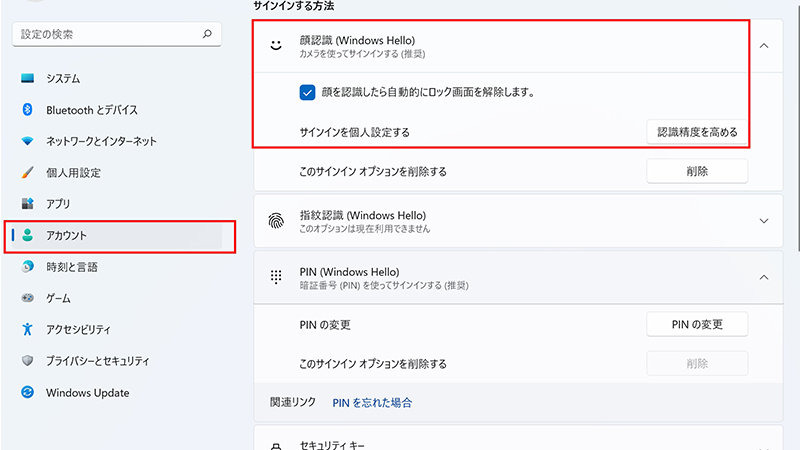Open アクセシビリティ category
Screen dimensions: 800x450
tap(117, 329)
